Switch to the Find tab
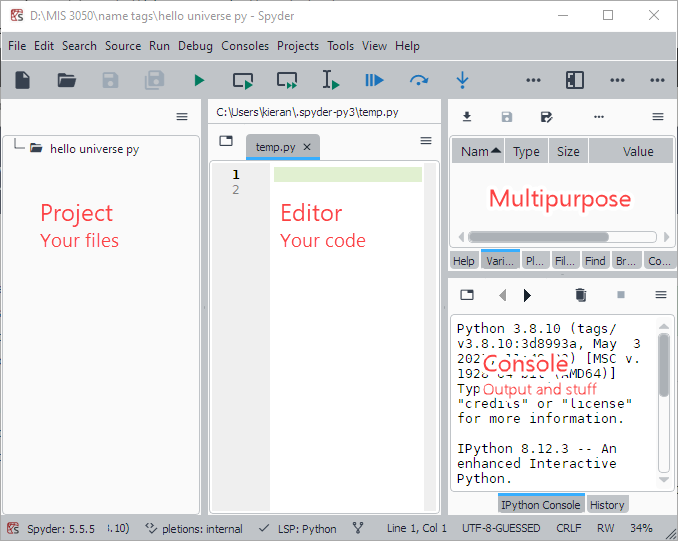678x541 pixels. coord(595,261)
